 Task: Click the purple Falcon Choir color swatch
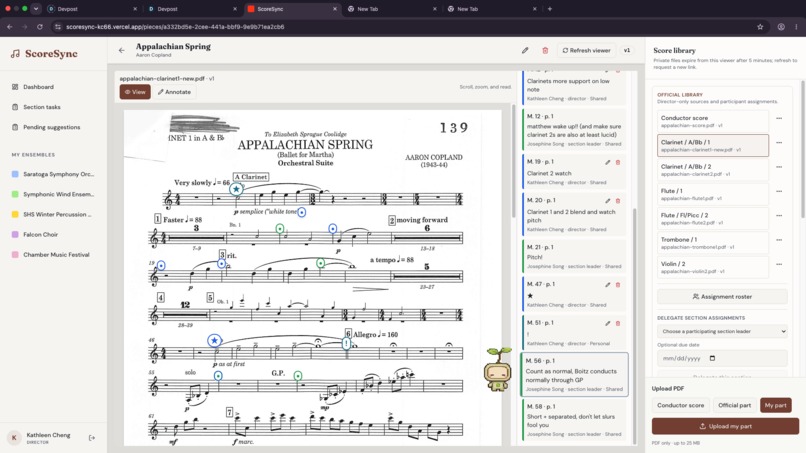tap(15, 234)
